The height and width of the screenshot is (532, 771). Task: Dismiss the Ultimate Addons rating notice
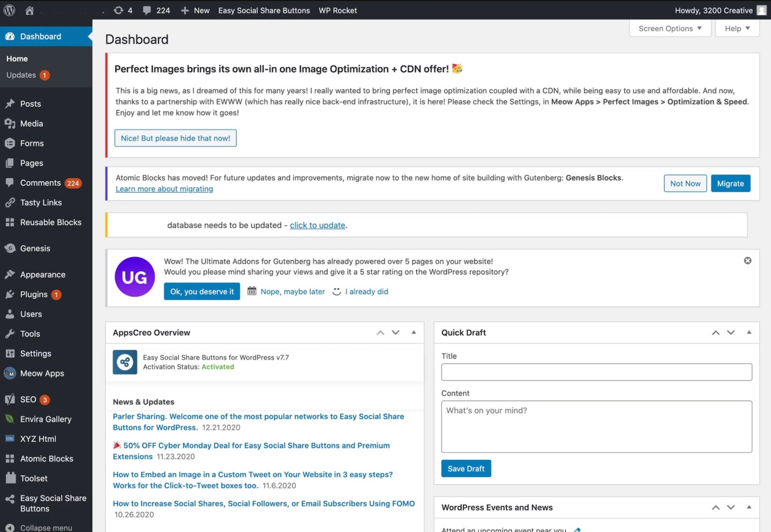(x=748, y=261)
